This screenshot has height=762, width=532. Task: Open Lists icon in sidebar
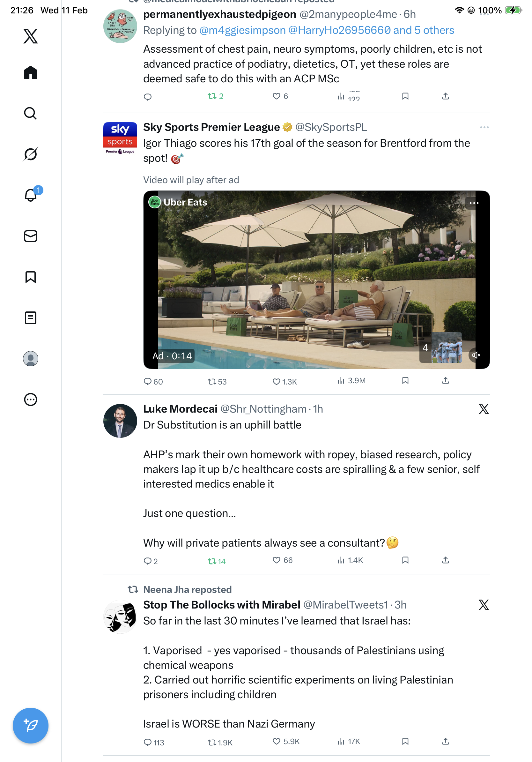click(x=31, y=318)
